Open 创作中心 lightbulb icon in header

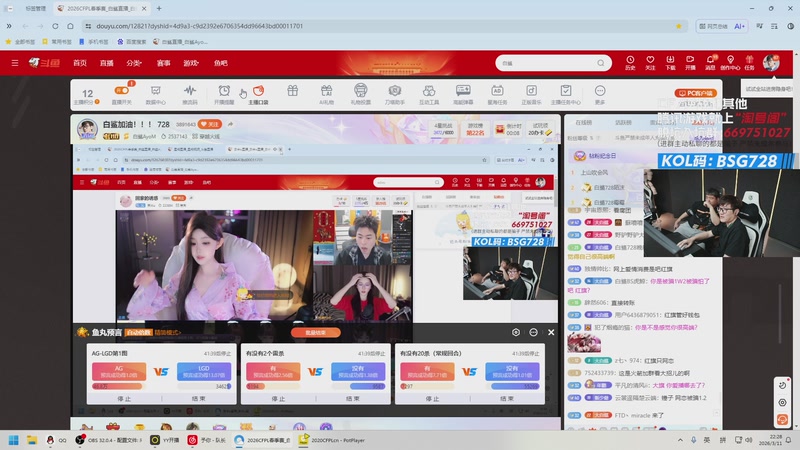click(730, 62)
